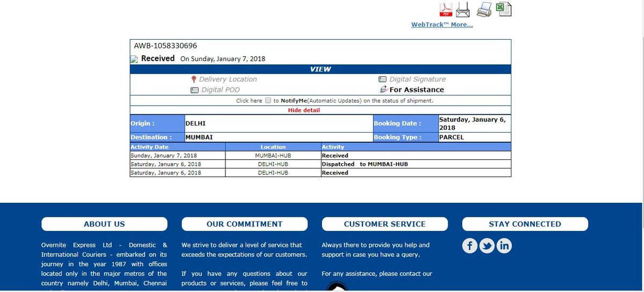
Task: Click the booking date Saturday, January 6, 2018
Action: (474, 123)
